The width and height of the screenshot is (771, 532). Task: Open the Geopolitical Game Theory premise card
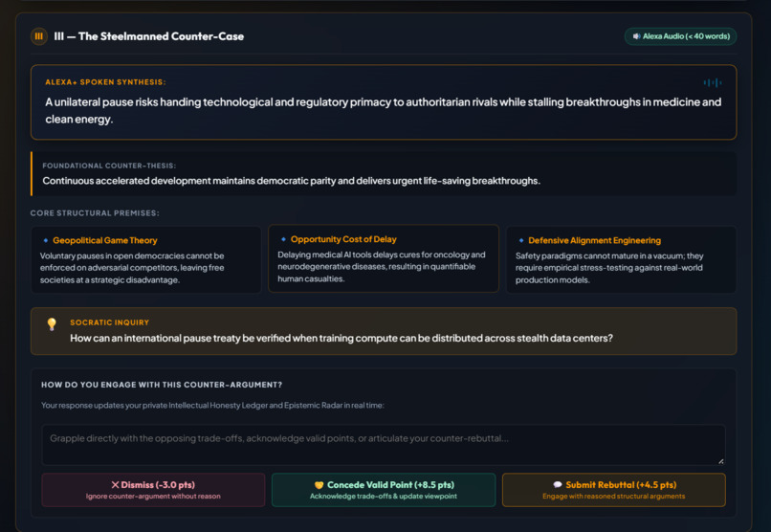[x=146, y=259]
